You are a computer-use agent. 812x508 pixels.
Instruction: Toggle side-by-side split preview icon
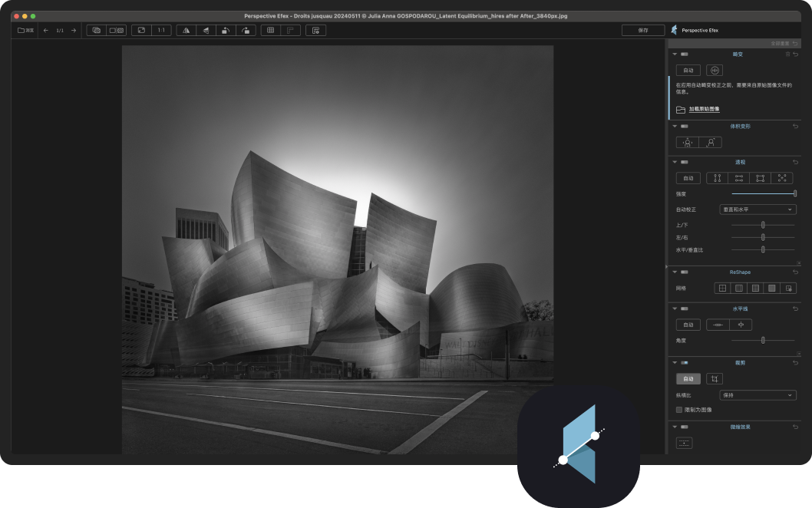click(117, 31)
